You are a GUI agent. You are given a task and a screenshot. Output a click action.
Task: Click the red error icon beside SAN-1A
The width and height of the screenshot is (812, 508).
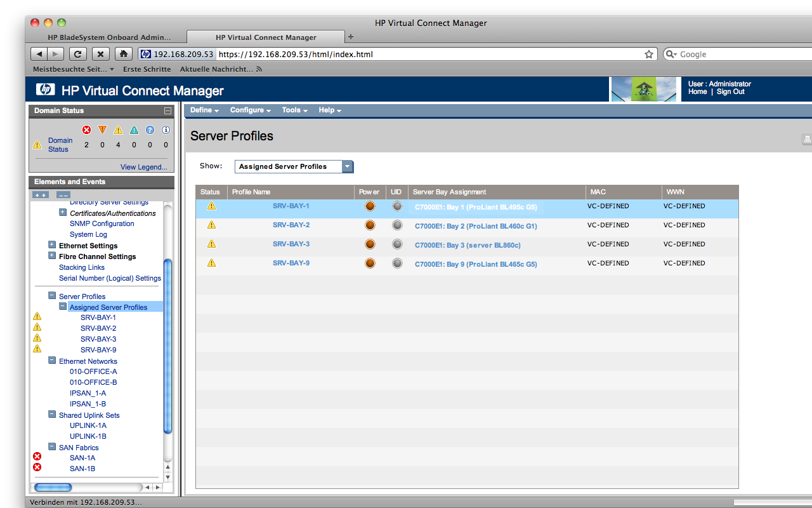tap(37, 457)
